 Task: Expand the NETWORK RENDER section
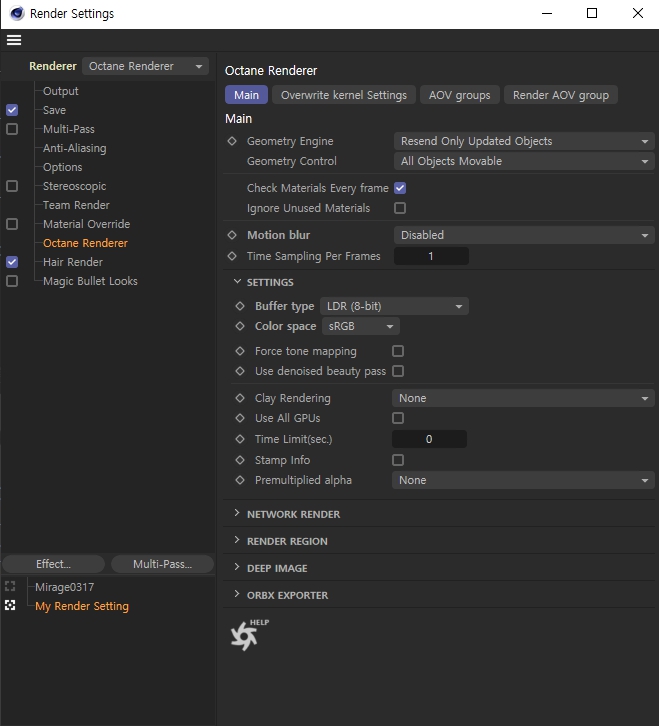tap(237, 513)
